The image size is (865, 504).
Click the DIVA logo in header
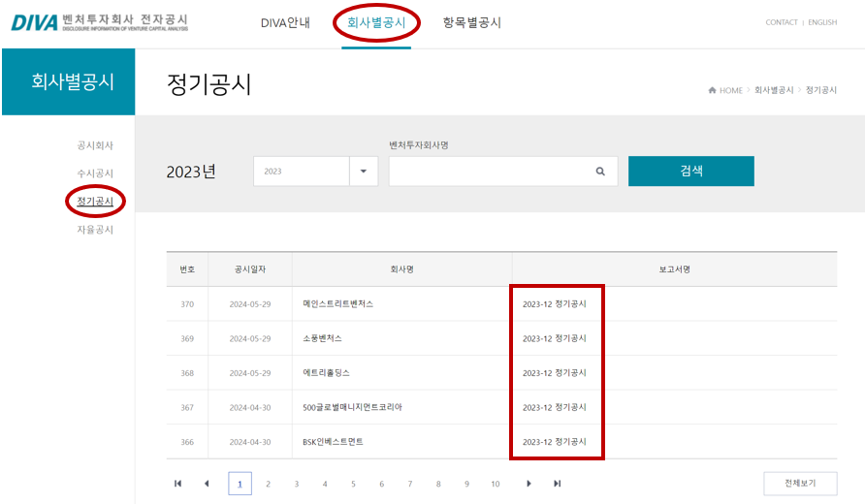click(100, 22)
